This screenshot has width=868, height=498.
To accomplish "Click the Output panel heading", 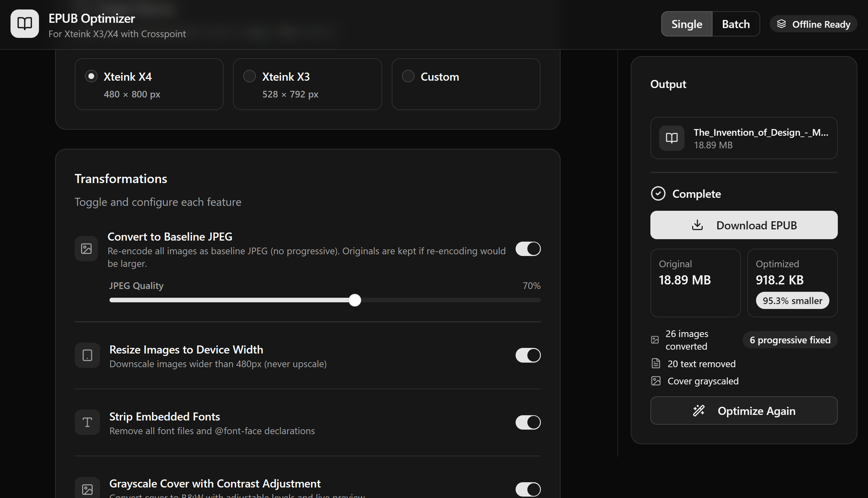I will coord(668,84).
